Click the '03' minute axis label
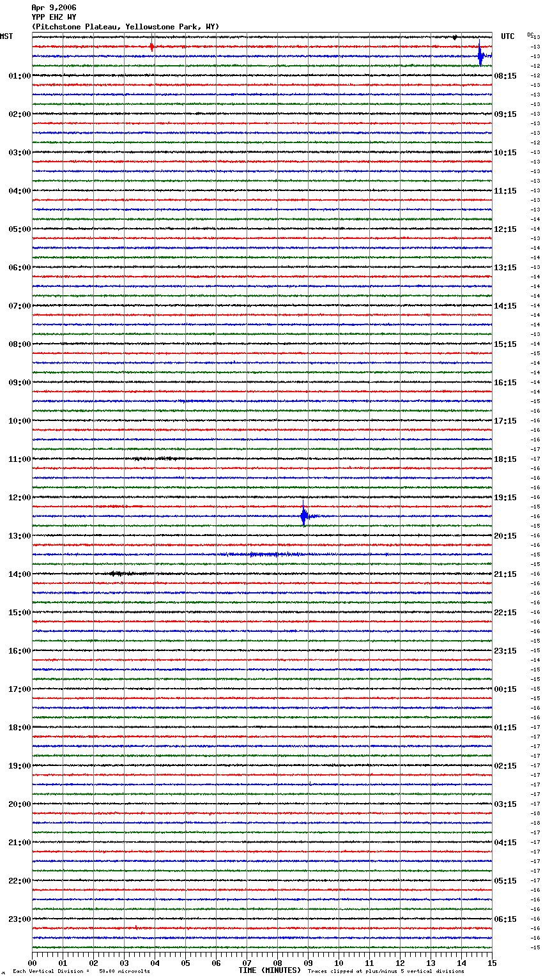The width and height of the screenshot is (543, 980). tap(124, 963)
